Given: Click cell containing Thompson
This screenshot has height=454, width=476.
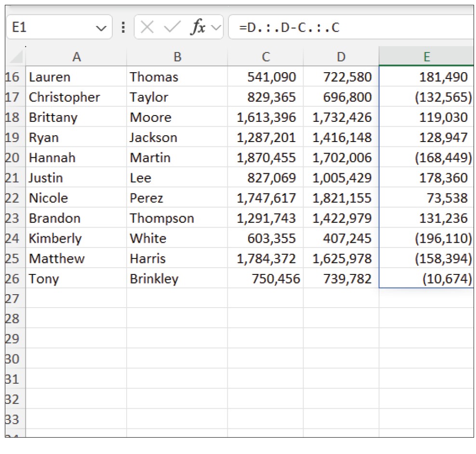Looking at the screenshot, I should 161,218.
